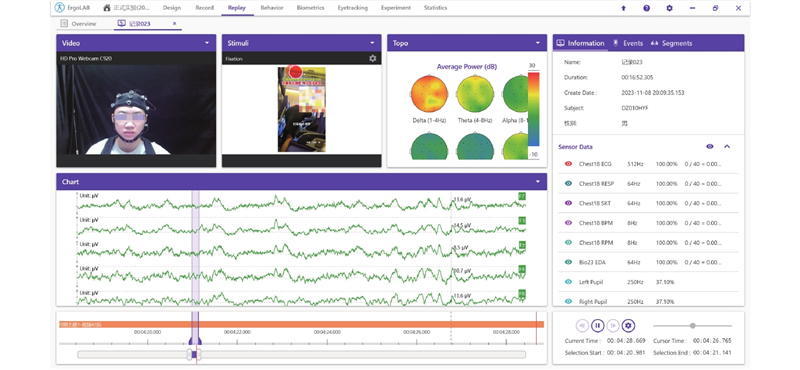Adjust the playback speed slider
Viewport: 800px width, 370px height.
(692, 326)
